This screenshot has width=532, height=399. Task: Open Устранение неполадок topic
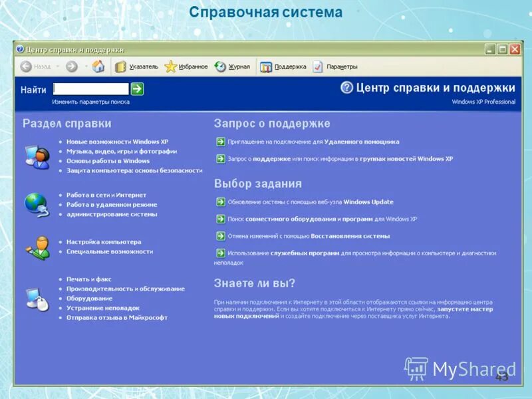tap(103, 308)
